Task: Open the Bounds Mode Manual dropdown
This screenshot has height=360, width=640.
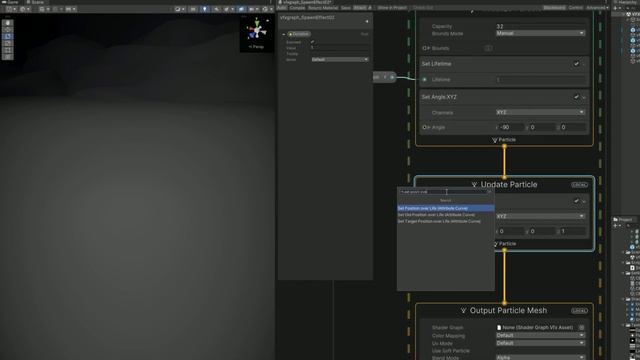Action: (540, 33)
